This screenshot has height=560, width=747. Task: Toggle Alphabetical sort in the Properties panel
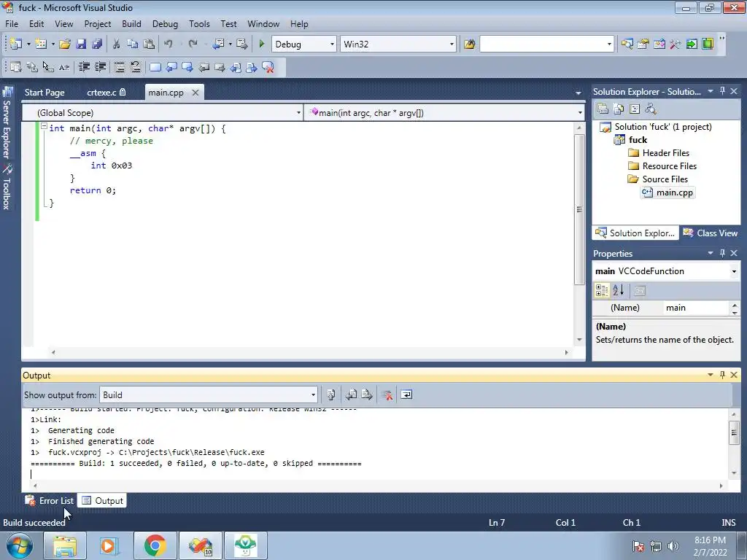(x=619, y=290)
